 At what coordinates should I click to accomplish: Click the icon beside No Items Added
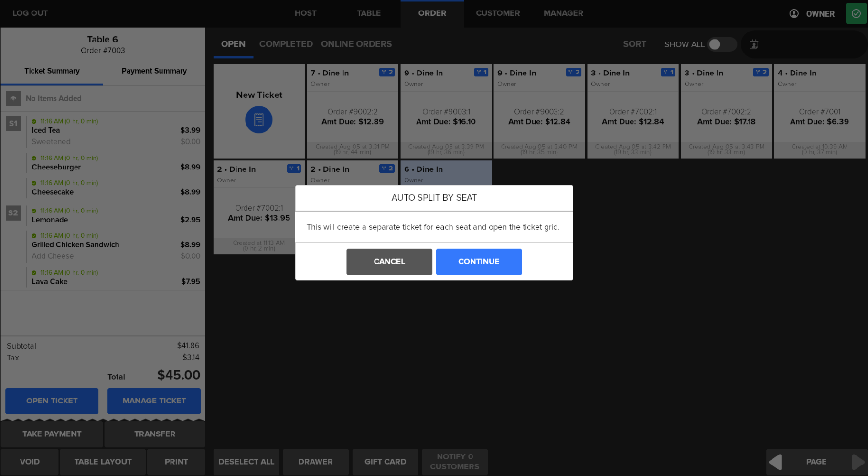pos(13,98)
